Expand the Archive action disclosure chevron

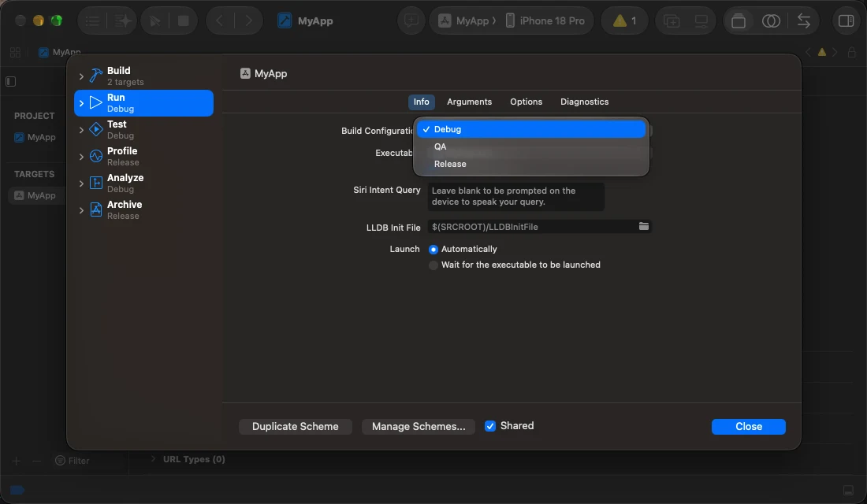click(81, 210)
